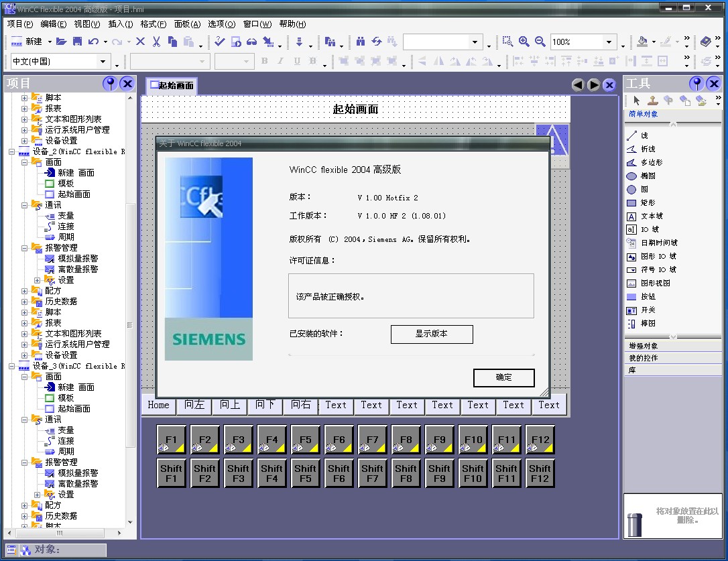Click the zoom in magnifier icon
The height and width of the screenshot is (561, 728).
[524, 42]
